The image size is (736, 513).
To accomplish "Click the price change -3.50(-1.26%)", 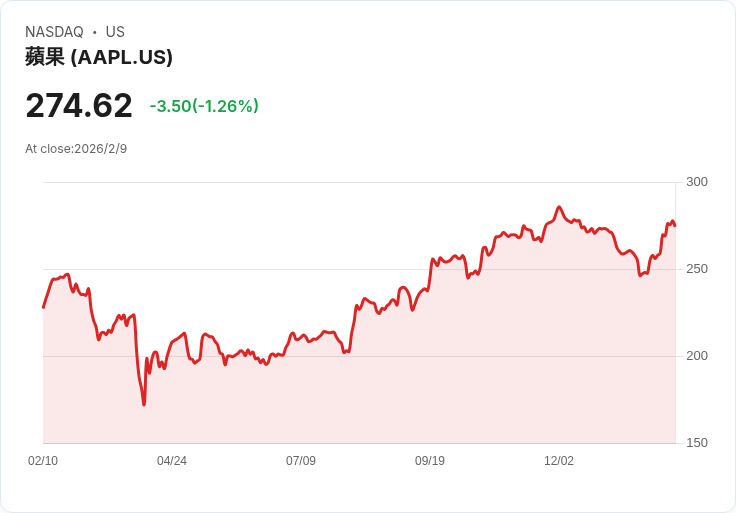I will (204, 106).
